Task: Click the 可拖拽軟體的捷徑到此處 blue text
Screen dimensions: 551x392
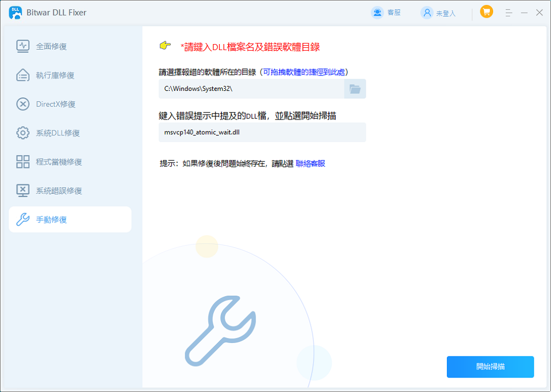Action: pos(304,72)
